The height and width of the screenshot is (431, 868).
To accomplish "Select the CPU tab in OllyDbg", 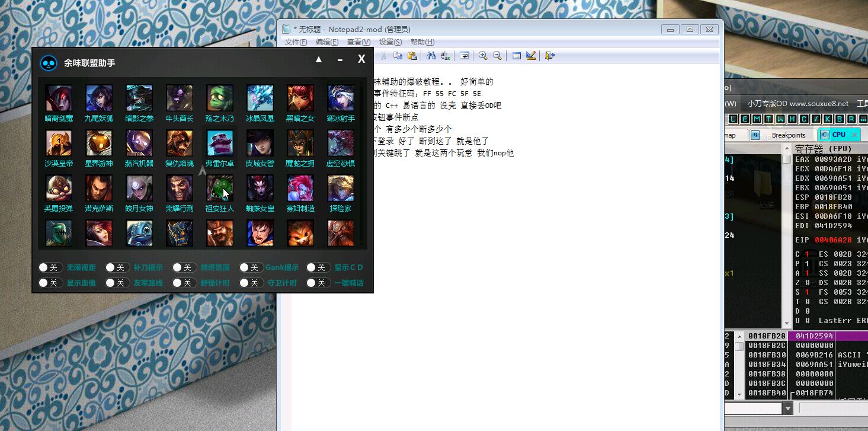I will click(x=838, y=135).
